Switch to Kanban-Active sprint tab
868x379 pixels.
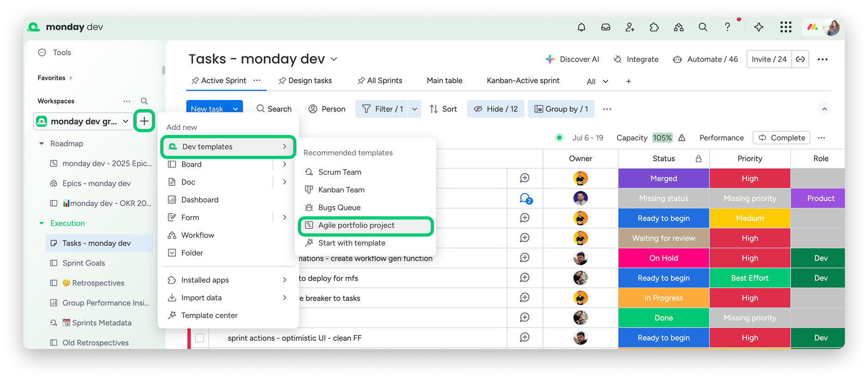pyautogui.click(x=523, y=80)
